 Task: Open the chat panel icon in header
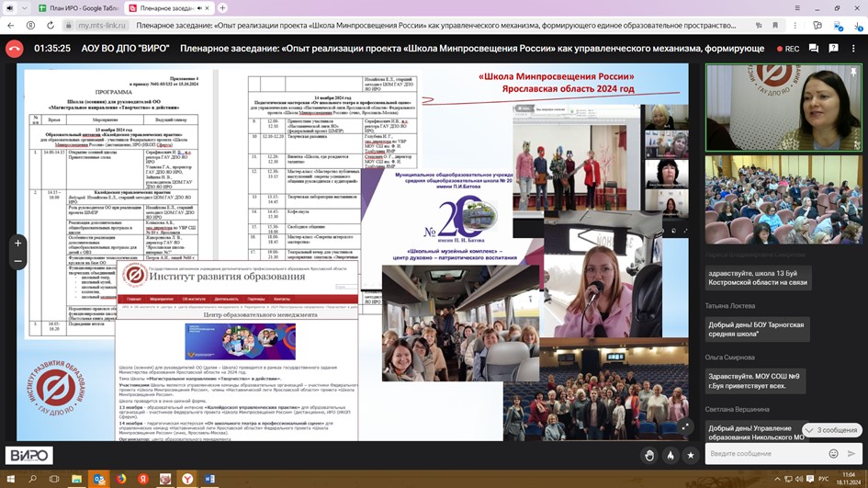(x=814, y=49)
